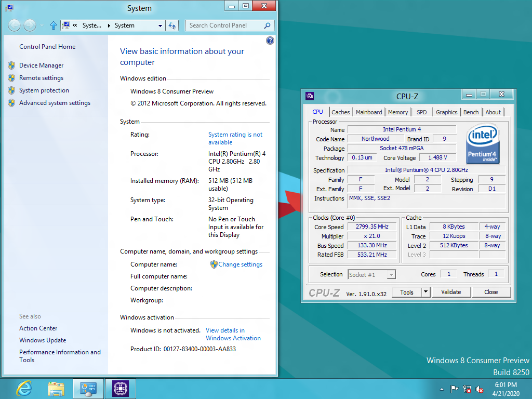This screenshot has height=399, width=532.
Task: Click the Change settings link
Action: pyautogui.click(x=240, y=264)
